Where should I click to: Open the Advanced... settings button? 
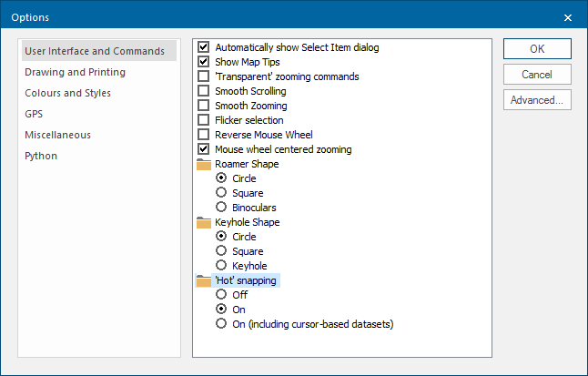pos(537,100)
